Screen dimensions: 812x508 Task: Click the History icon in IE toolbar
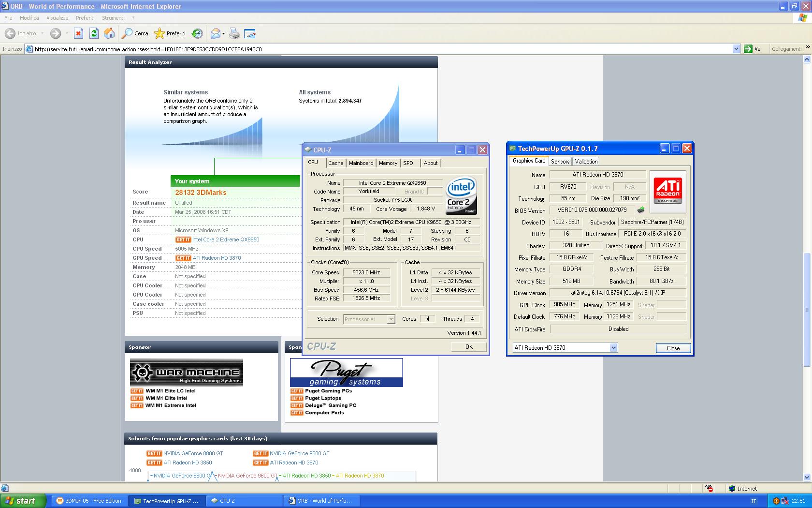tap(197, 33)
